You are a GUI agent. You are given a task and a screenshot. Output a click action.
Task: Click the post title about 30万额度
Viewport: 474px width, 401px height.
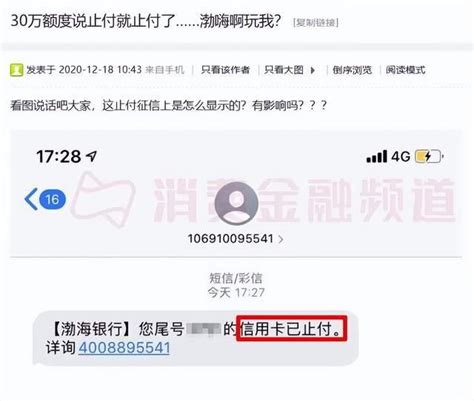[146, 21]
